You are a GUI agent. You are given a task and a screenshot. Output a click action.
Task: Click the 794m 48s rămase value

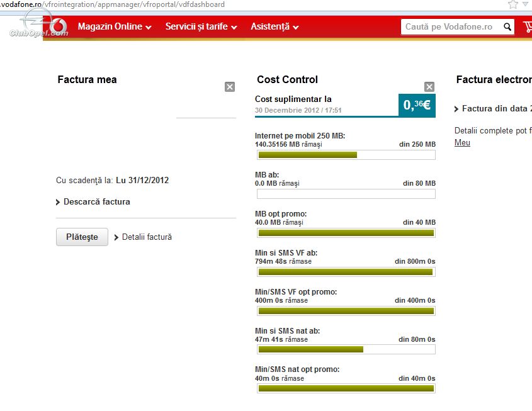283,261
